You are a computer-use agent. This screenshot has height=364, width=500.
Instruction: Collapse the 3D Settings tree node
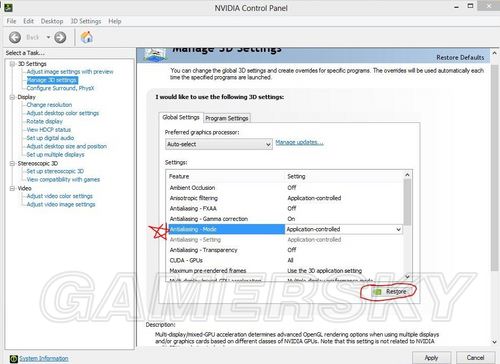coord(12,64)
